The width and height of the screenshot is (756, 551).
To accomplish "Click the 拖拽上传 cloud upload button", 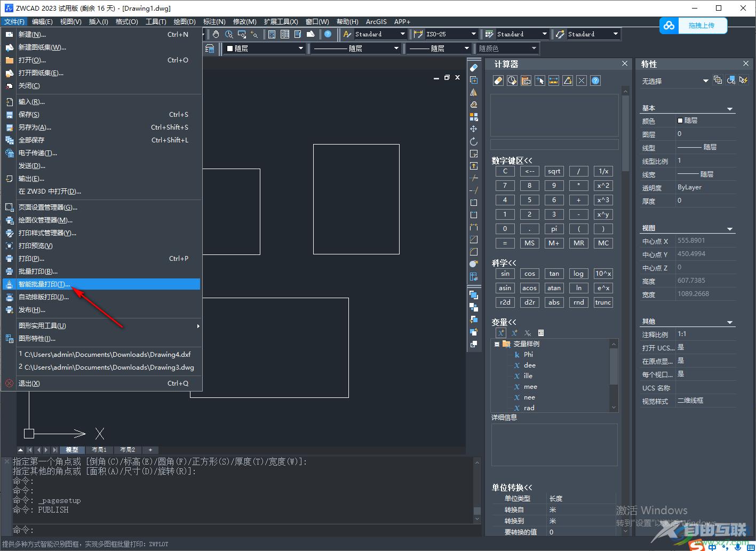I will [694, 26].
